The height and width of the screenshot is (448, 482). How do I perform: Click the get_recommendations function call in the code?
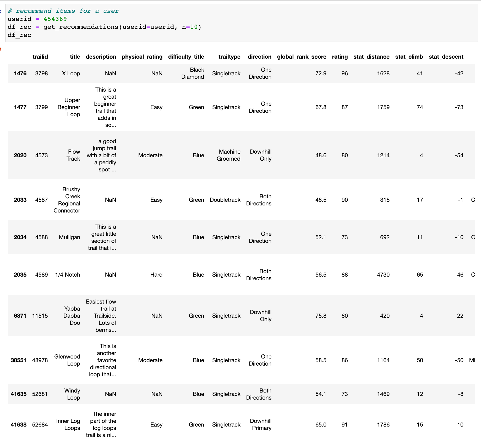point(81,27)
